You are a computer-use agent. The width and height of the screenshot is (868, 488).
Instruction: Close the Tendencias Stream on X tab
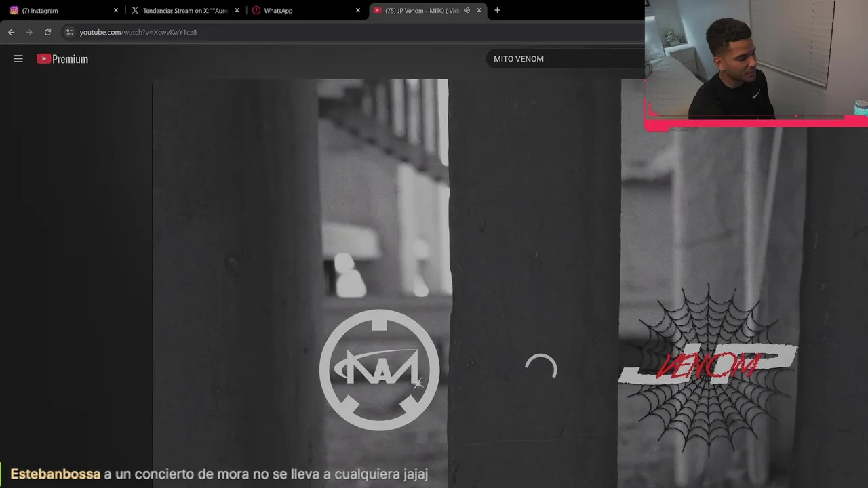(237, 10)
